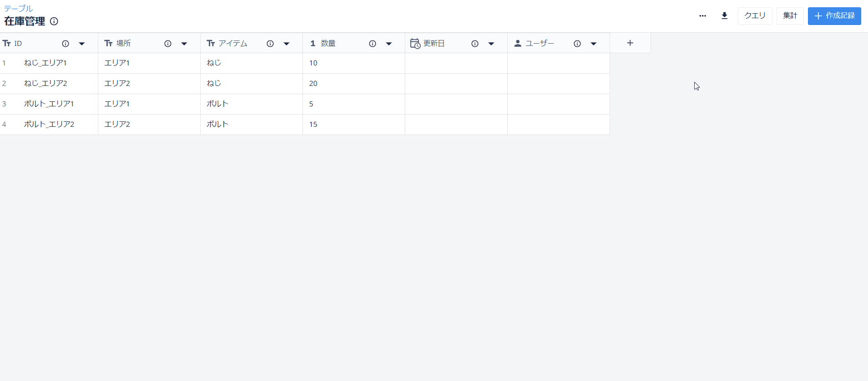Click info icon in 数量 column header
The image size is (868, 381).
(373, 44)
